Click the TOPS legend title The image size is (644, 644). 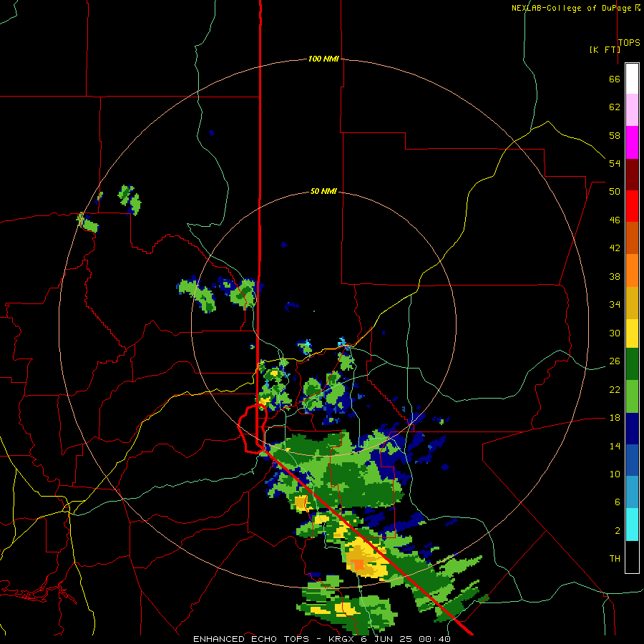coord(629,42)
